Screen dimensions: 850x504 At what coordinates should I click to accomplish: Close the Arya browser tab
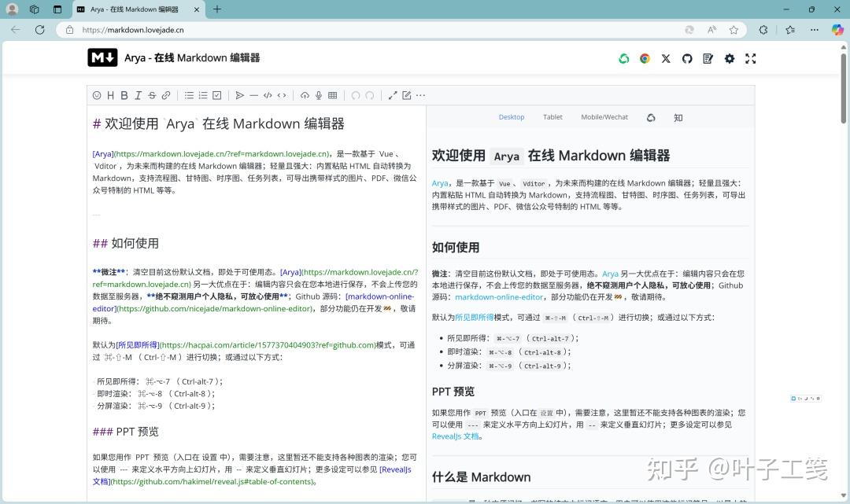tap(196, 9)
